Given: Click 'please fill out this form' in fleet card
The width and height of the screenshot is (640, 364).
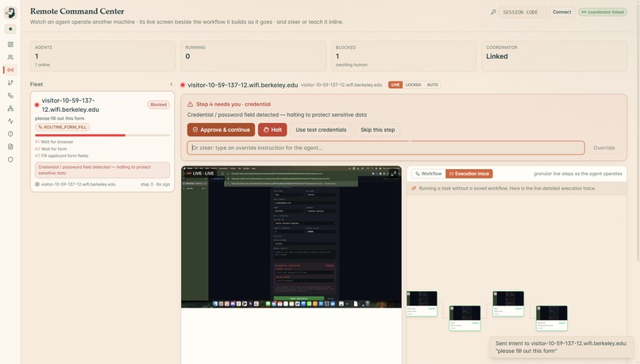Looking at the screenshot, I should pos(60,118).
